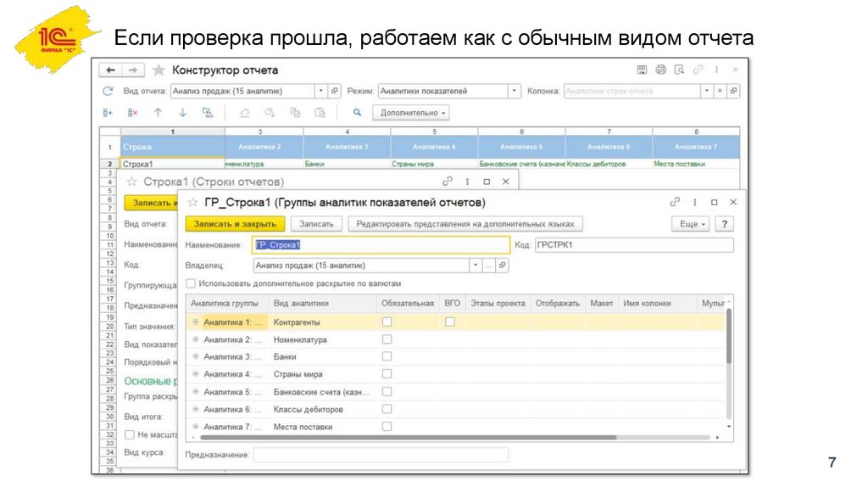Click the Аналитика группы column header
This screenshot has height=487, width=868.
coord(227,303)
